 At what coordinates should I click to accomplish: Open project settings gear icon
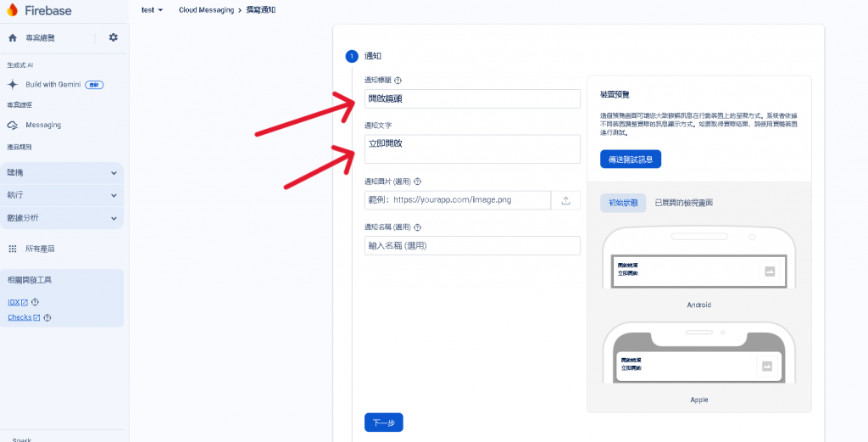pyautogui.click(x=113, y=37)
